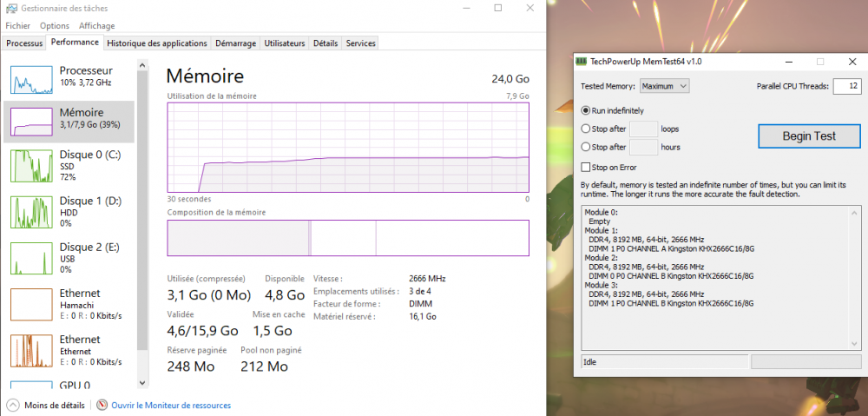Click the Begin Test button
Viewport: 868px width, 416px height.
pos(809,135)
